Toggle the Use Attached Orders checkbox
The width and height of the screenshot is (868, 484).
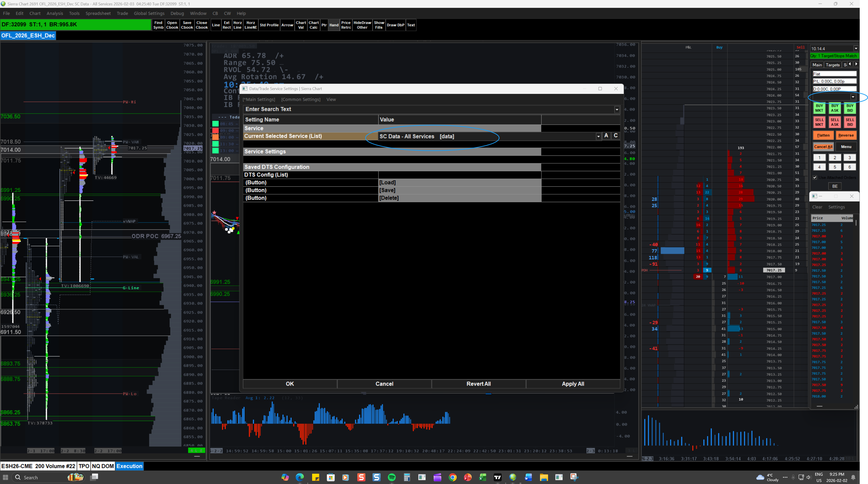815,177
